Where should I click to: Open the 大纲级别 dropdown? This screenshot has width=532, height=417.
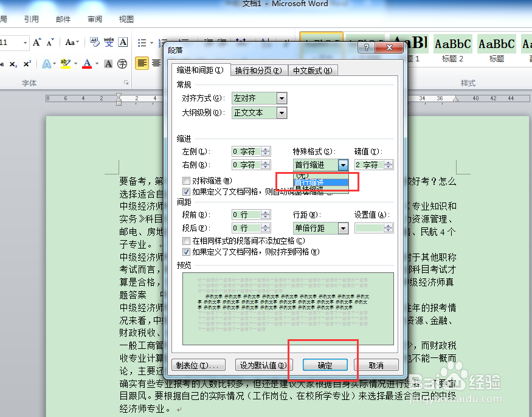tap(282, 112)
